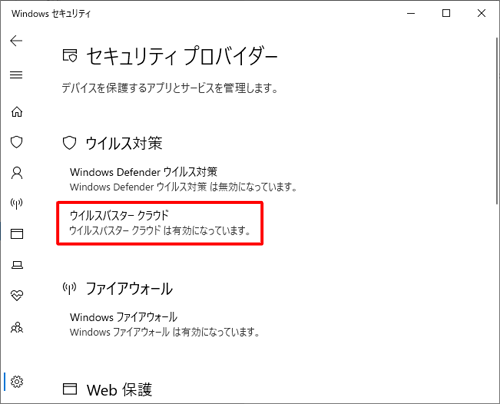
Task: Close the Windows セキュリティ window
Action: 481,13
